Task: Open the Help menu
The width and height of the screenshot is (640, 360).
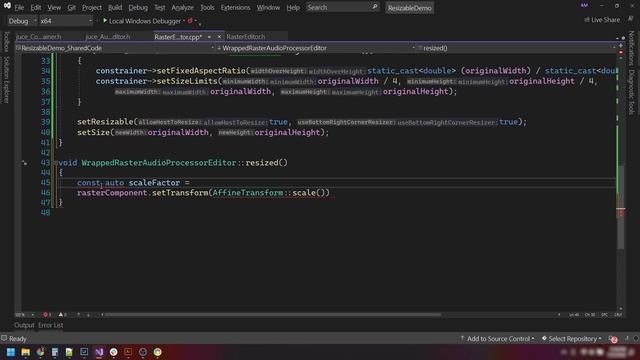Action: click(293, 7)
